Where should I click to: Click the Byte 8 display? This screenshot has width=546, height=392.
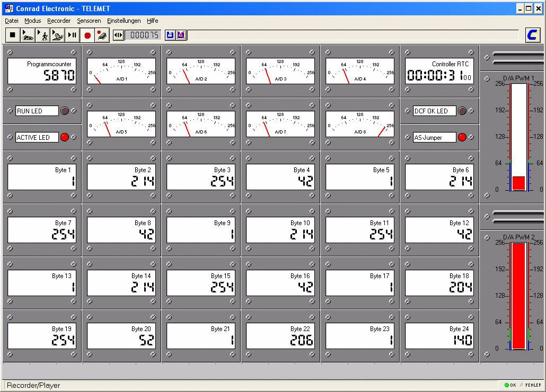pos(121,230)
